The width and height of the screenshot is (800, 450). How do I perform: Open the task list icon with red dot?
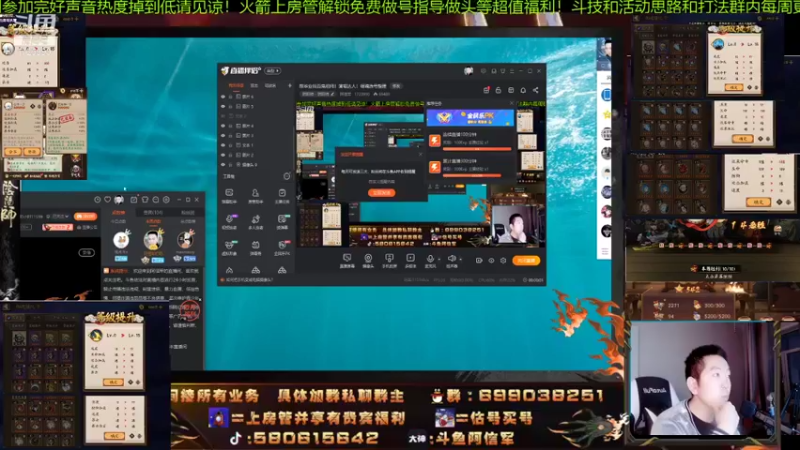(x=486, y=90)
